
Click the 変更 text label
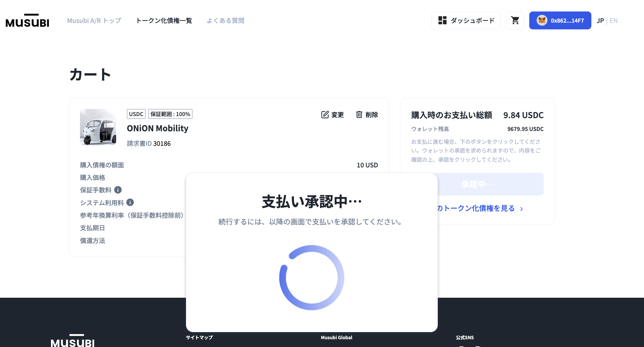338,115
